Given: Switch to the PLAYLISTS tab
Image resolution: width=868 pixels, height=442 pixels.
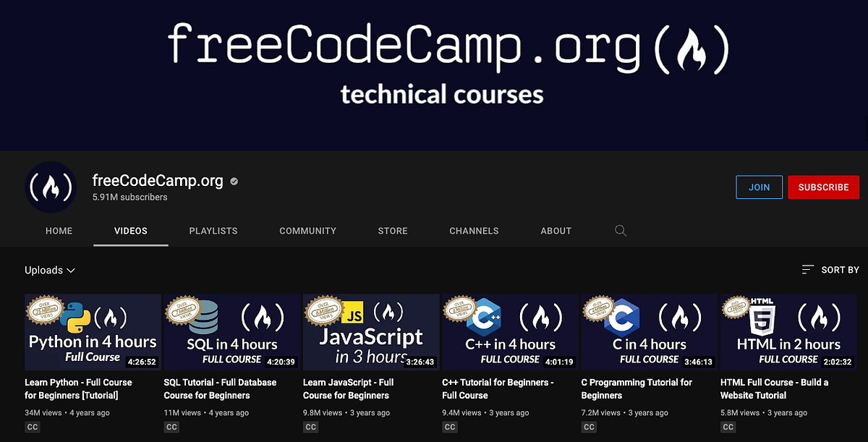Looking at the screenshot, I should pos(213,230).
